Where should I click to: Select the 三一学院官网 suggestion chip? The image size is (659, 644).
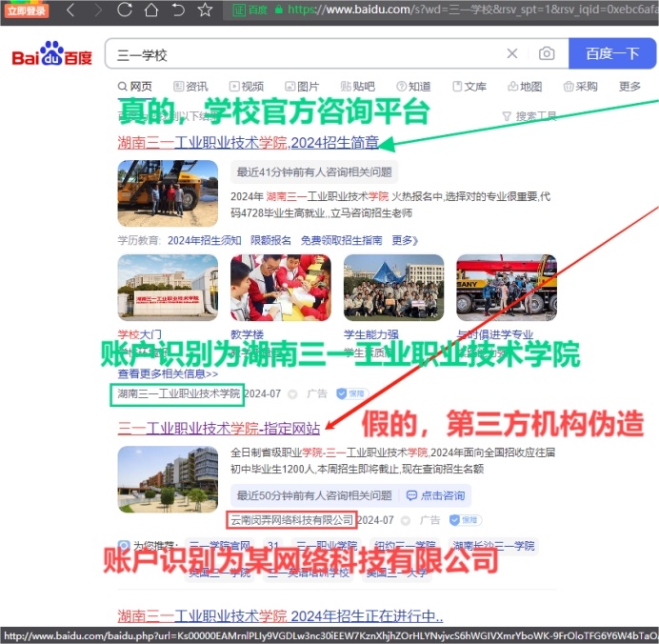click(219, 546)
